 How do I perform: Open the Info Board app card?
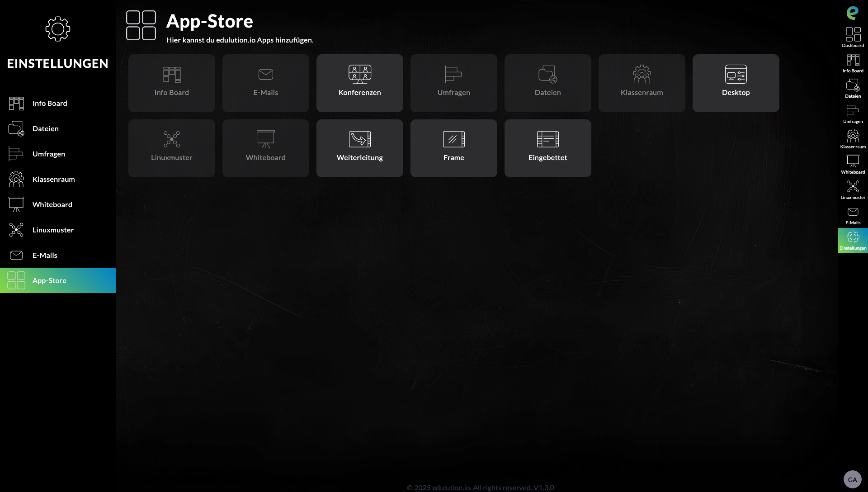click(x=172, y=83)
